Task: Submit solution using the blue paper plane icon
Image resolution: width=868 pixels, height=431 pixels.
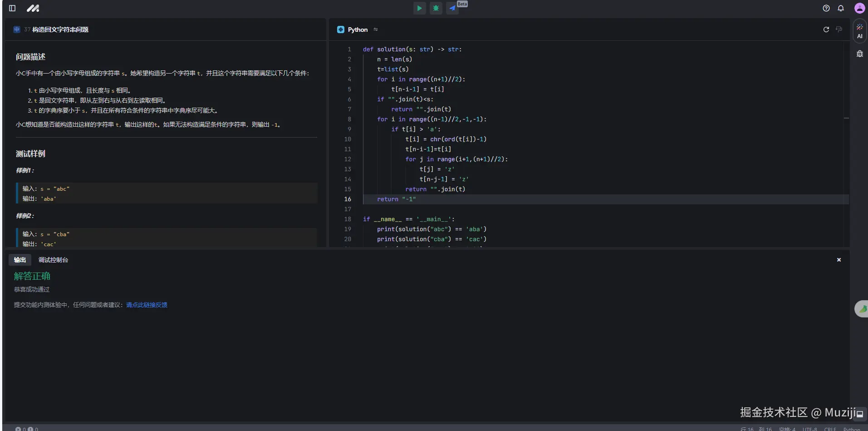Action: 452,8
